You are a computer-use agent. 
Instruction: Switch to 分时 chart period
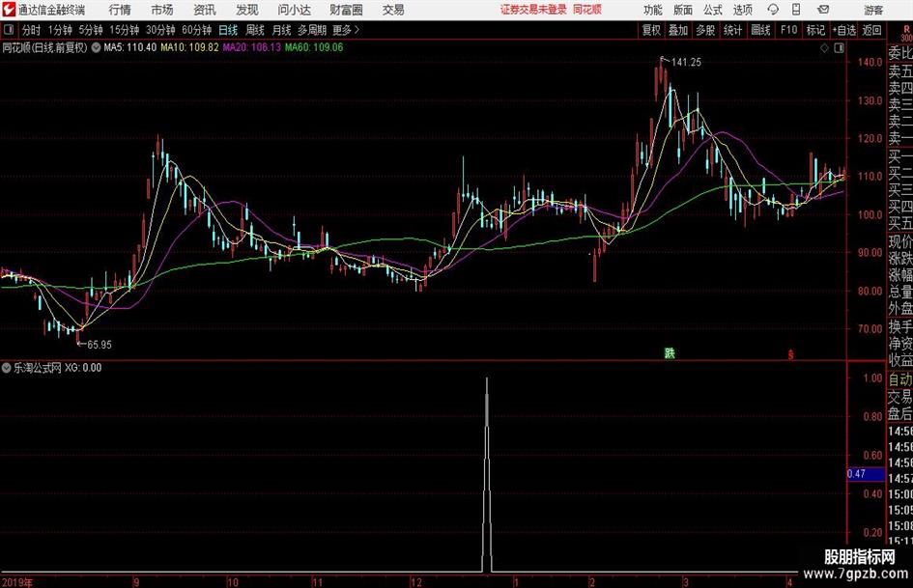[x=31, y=30]
